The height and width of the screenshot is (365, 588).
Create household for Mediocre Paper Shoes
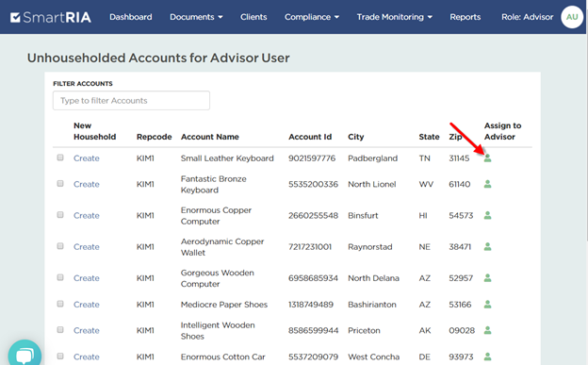pos(87,304)
